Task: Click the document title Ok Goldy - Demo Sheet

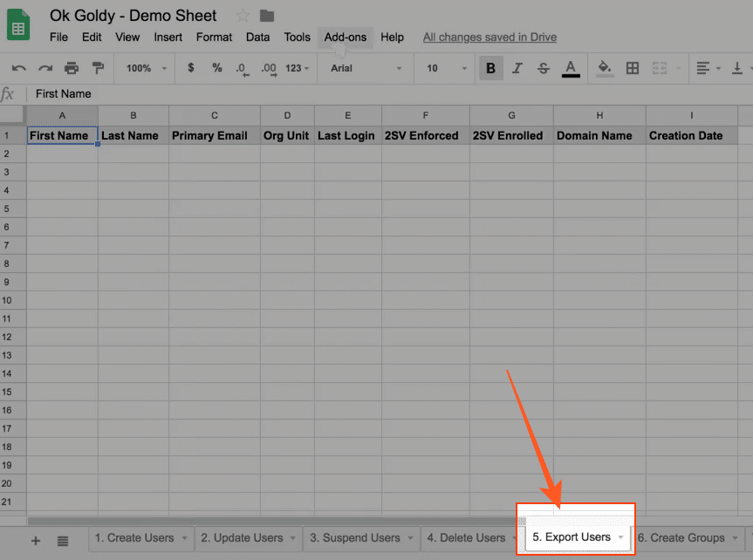Action: (133, 16)
